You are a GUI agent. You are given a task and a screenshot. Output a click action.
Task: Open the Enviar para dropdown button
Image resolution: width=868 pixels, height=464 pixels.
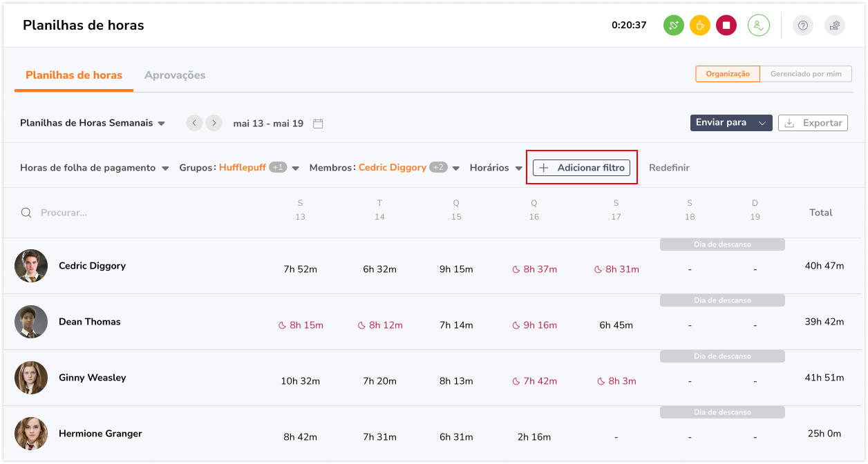pyautogui.click(x=730, y=123)
